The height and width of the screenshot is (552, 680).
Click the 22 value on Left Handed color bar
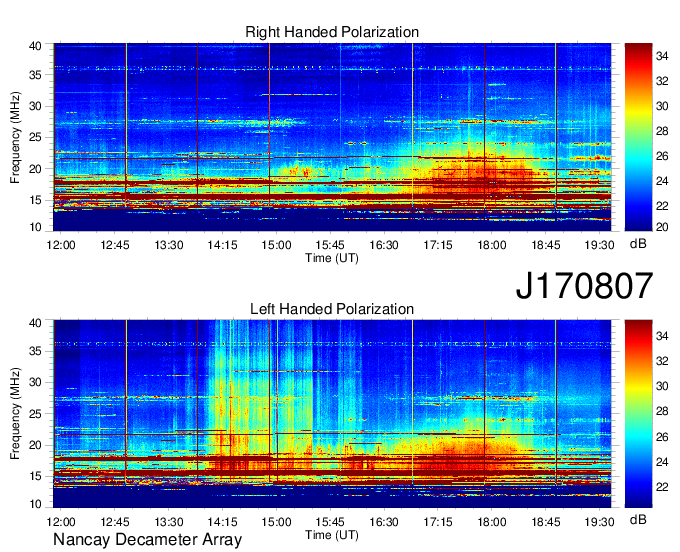[662, 487]
